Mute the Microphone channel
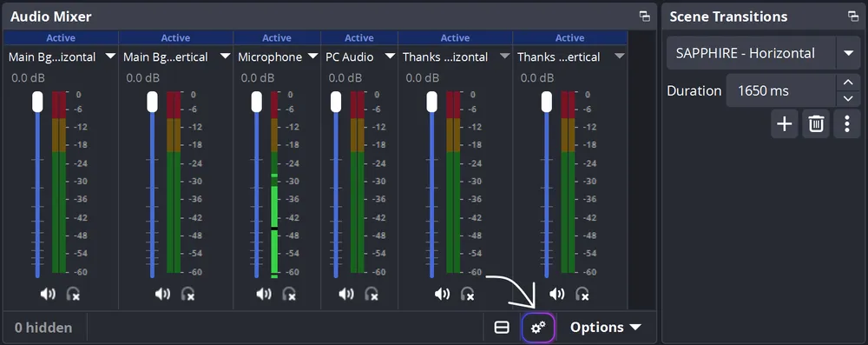 tap(264, 294)
